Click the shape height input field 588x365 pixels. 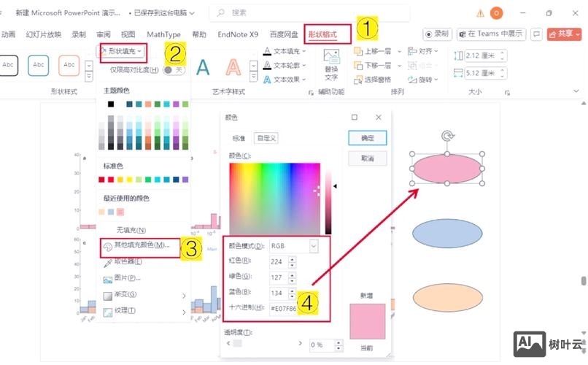(x=482, y=55)
